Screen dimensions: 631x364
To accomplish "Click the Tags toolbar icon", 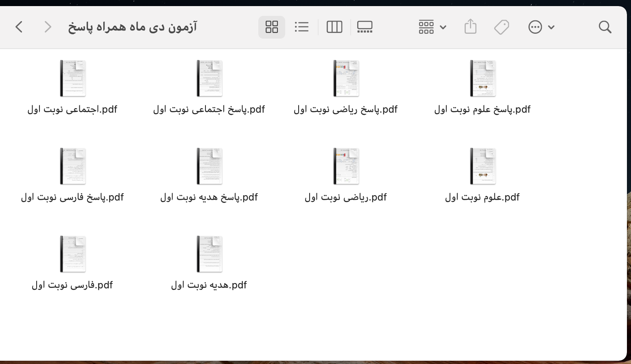I will (501, 27).
